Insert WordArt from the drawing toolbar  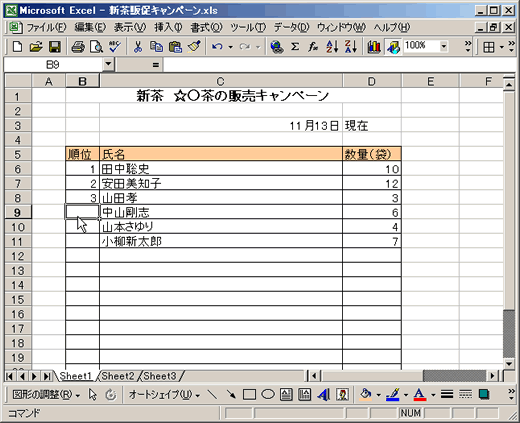point(323,395)
